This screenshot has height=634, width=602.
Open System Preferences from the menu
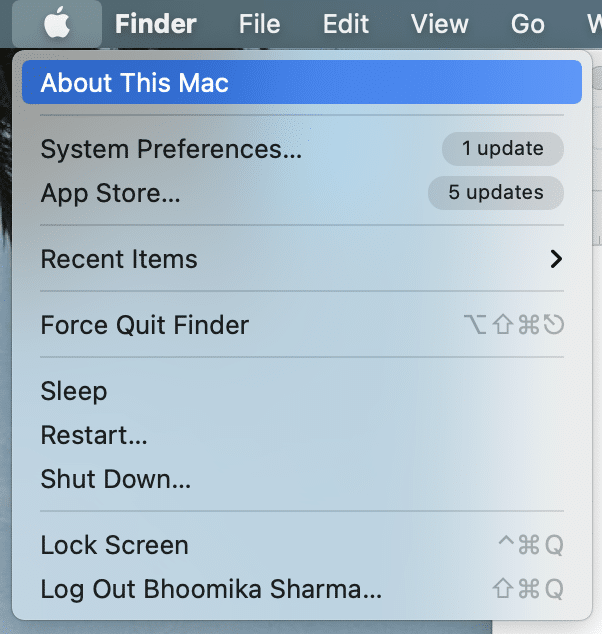(170, 150)
